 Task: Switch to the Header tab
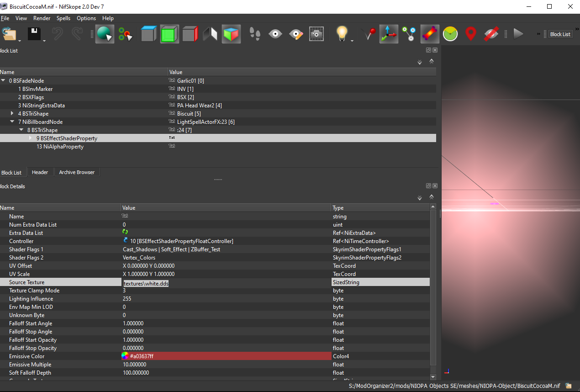[x=40, y=172]
